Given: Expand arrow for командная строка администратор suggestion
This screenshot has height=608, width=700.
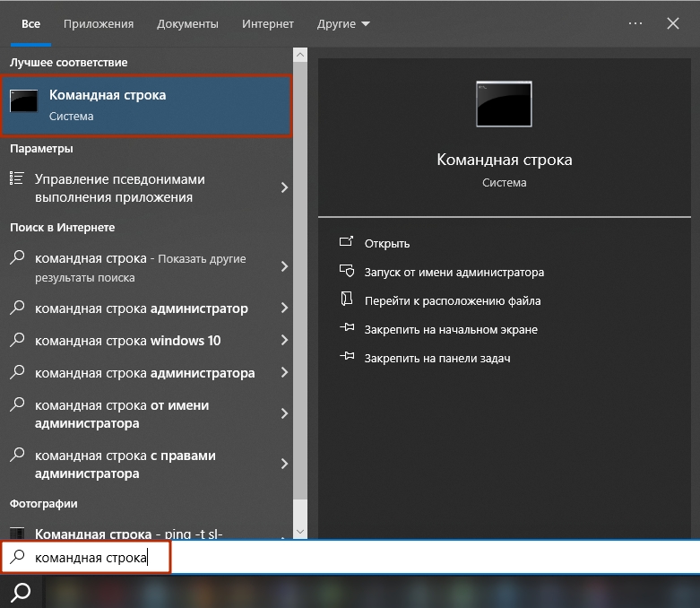Looking at the screenshot, I should point(284,308).
